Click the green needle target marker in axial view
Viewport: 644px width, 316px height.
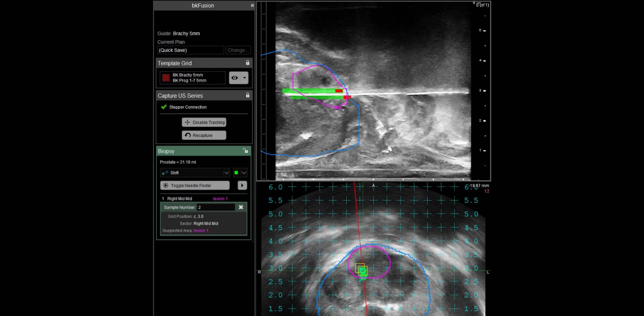[363, 270]
